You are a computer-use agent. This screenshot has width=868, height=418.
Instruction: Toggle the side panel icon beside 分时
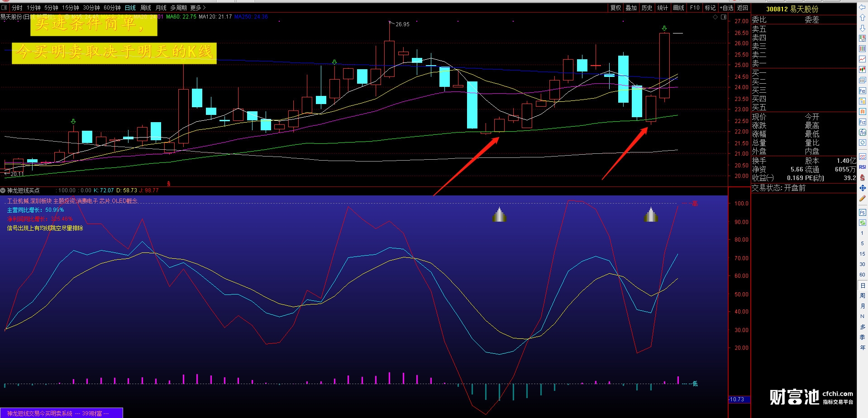(4, 7)
